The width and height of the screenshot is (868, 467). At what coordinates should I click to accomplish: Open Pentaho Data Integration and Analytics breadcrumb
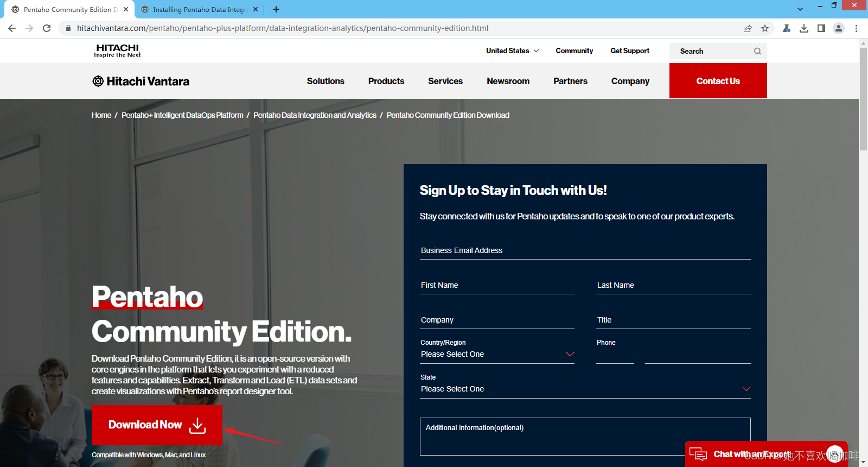tap(315, 115)
